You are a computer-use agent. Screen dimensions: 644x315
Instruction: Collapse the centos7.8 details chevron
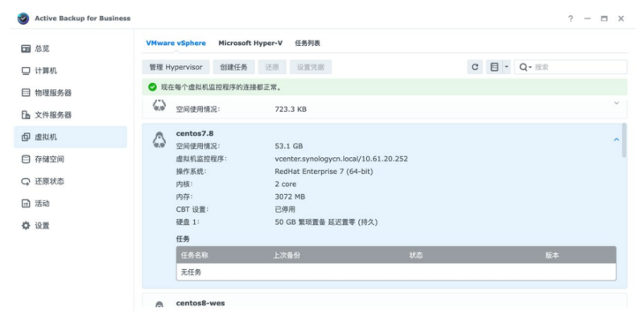(616, 140)
